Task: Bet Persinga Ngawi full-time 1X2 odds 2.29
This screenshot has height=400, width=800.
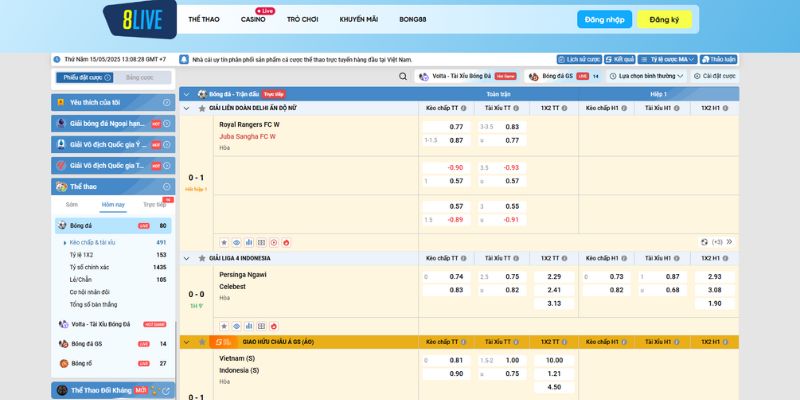Action: pyautogui.click(x=554, y=277)
